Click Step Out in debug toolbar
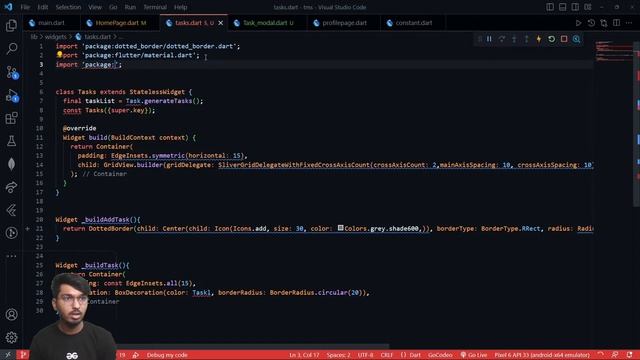 (x=527, y=39)
